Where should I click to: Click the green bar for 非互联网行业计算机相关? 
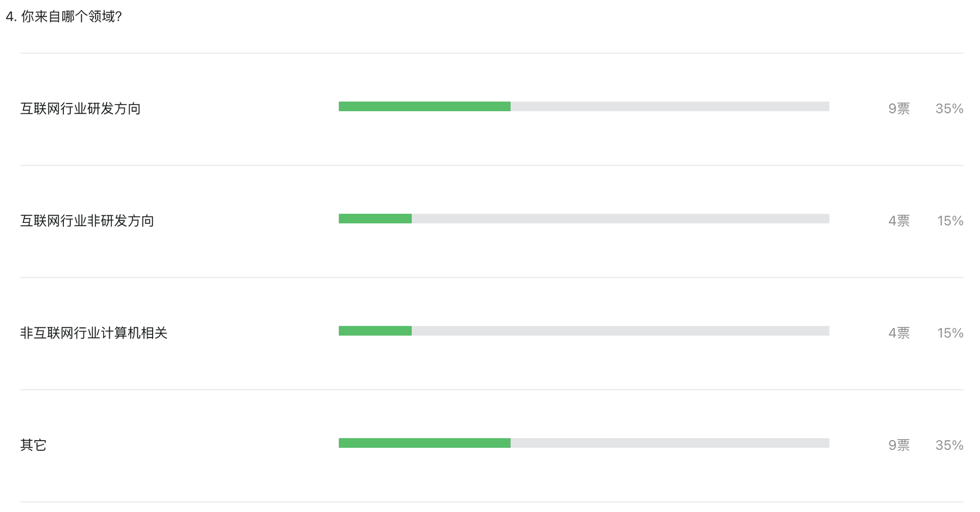click(x=375, y=331)
